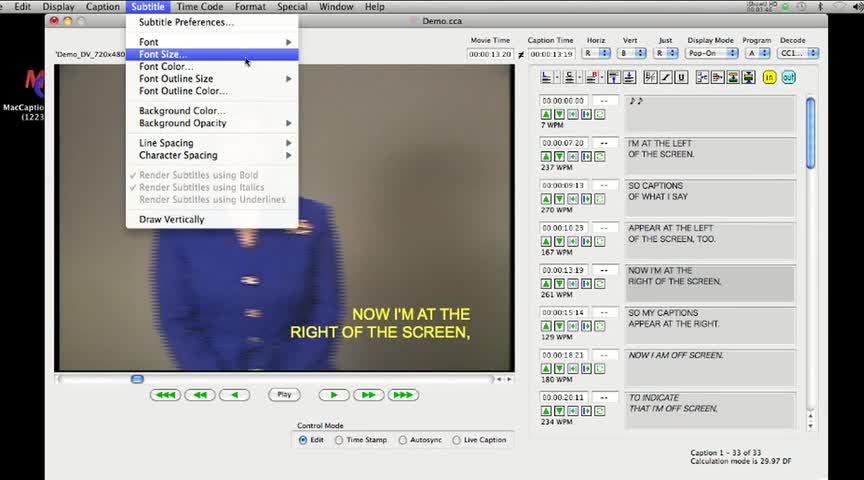Click the fast rewind triple-arrow button
Viewport: 864px width, 480px height.
[x=165, y=395]
